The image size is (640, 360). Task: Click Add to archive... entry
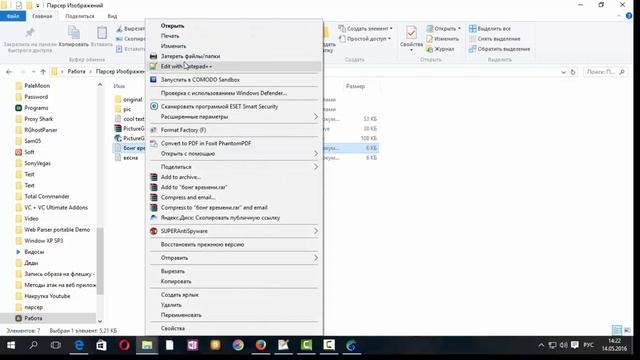coord(234,177)
